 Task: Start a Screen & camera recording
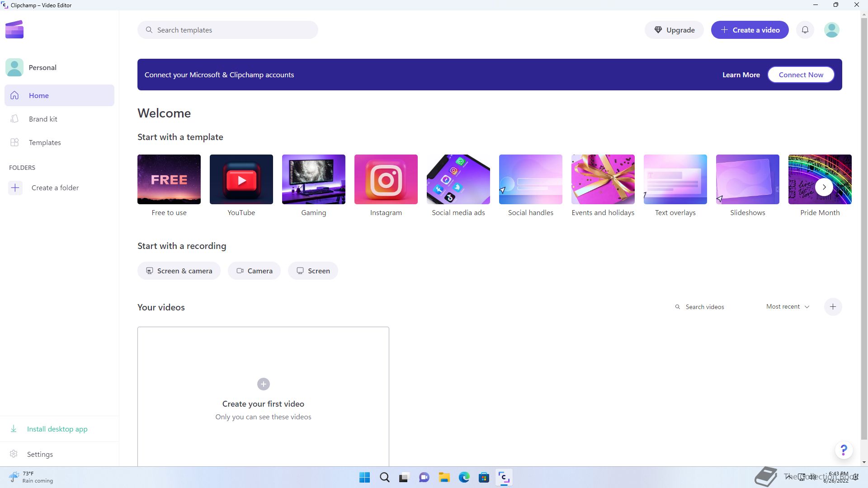pos(179,271)
